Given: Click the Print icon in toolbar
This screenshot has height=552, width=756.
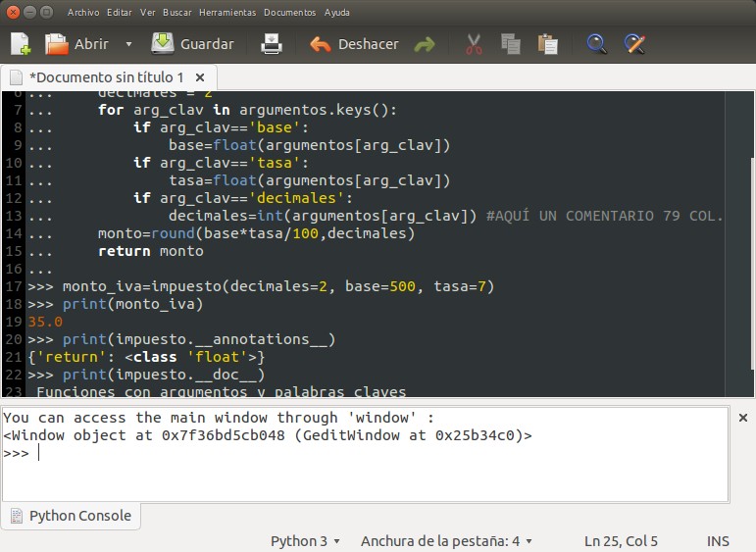Looking at the screenshot, I should pyautogui.click(x=271, y=44).
